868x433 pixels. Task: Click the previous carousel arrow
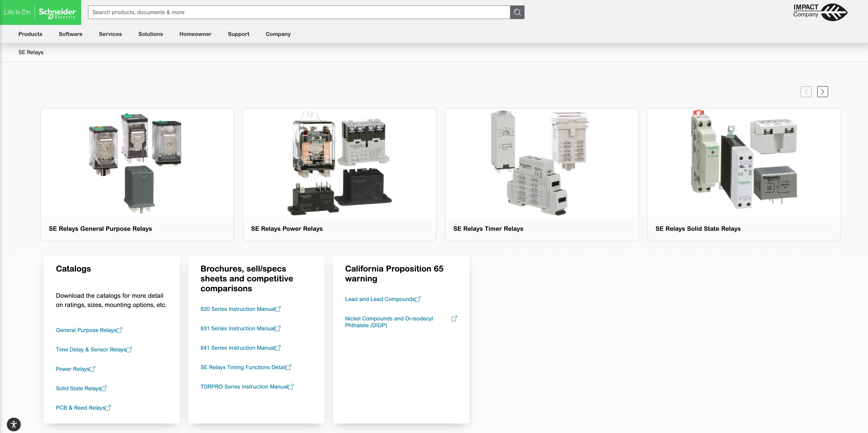tap(806, 91)
